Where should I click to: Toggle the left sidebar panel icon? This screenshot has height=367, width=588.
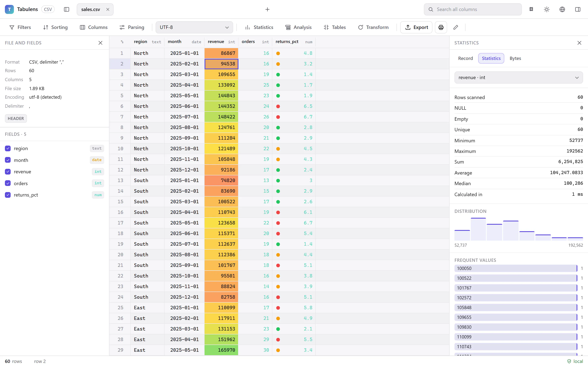click(x=67, y=9)
